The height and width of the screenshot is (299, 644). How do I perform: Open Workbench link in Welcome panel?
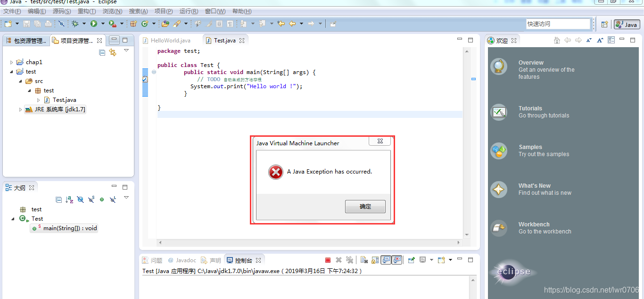(534, 224)
